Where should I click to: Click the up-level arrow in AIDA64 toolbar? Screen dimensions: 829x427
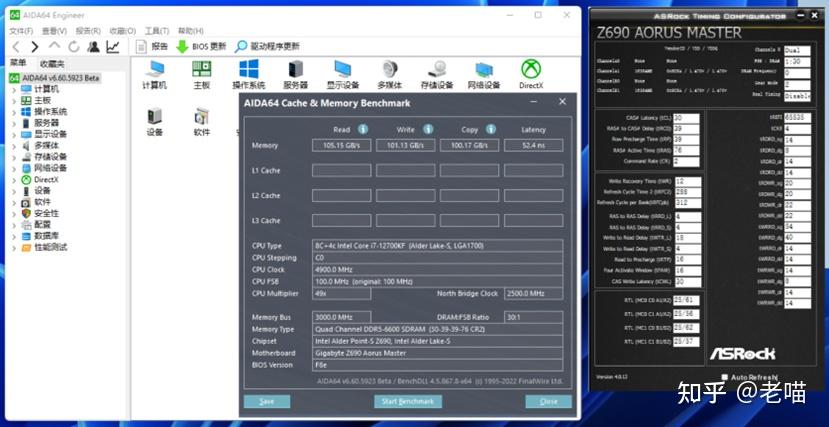[x=54, y=47]
